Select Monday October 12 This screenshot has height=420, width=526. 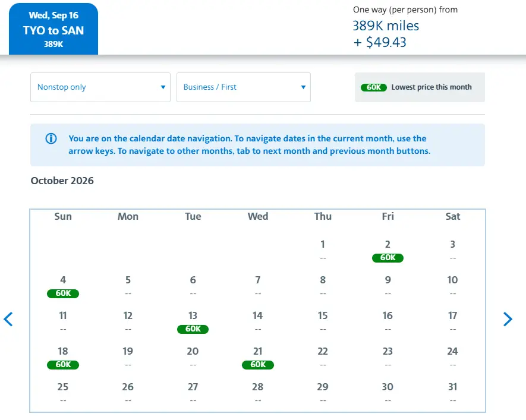[128, 321]
